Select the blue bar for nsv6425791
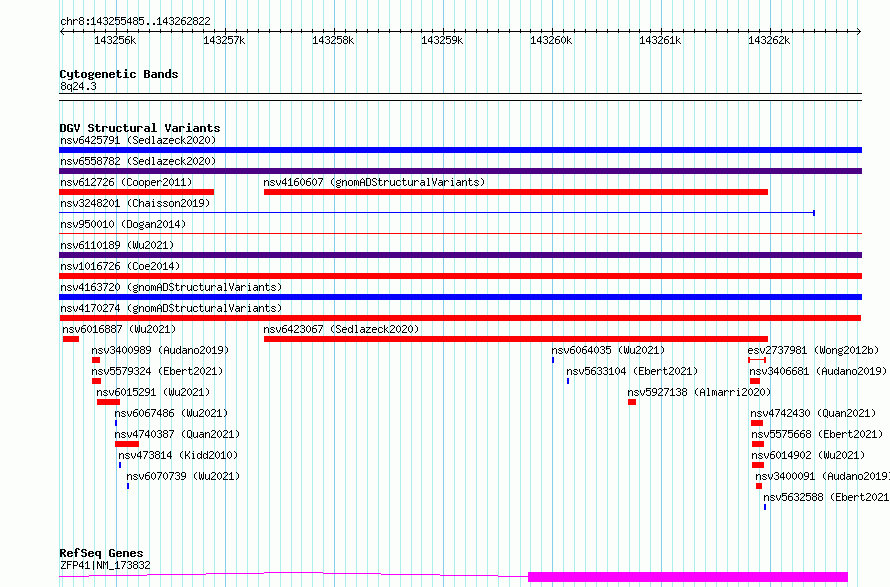 pos(460,150)
